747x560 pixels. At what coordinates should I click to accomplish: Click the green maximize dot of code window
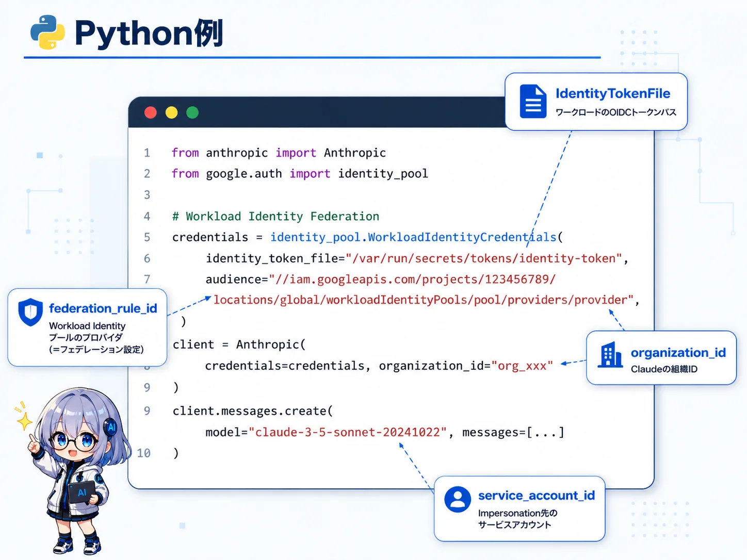pyautogui.click(x=192, y=112)
